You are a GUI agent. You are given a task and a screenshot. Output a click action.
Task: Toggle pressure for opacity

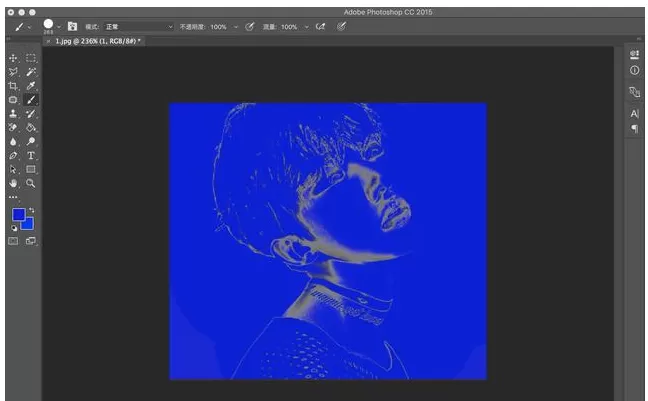click(249, 27)
